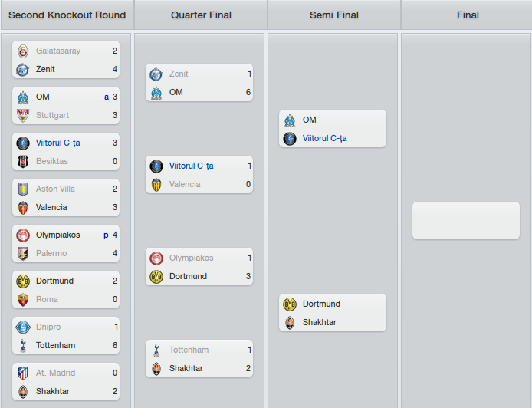
Task: Click the Galatasaray club badge
Action: pyautogui.click(x=23, y=51)
